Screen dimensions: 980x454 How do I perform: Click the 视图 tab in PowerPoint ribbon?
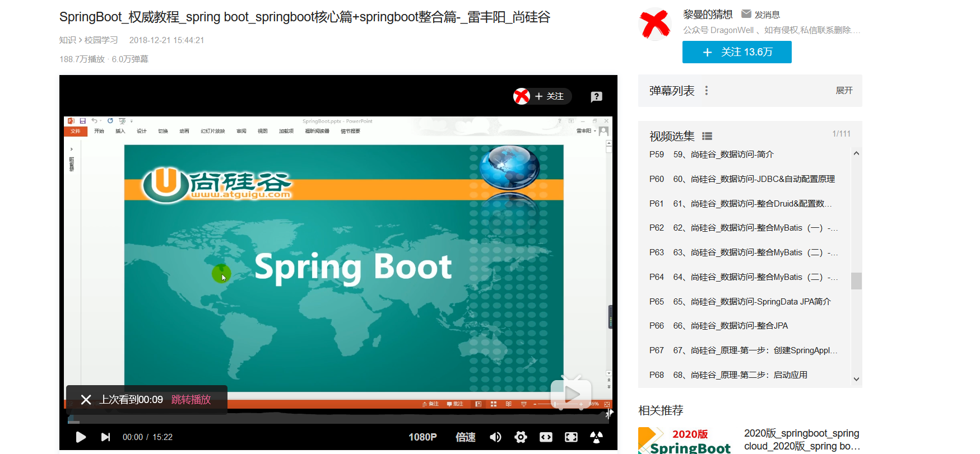(x=263, y=131)
